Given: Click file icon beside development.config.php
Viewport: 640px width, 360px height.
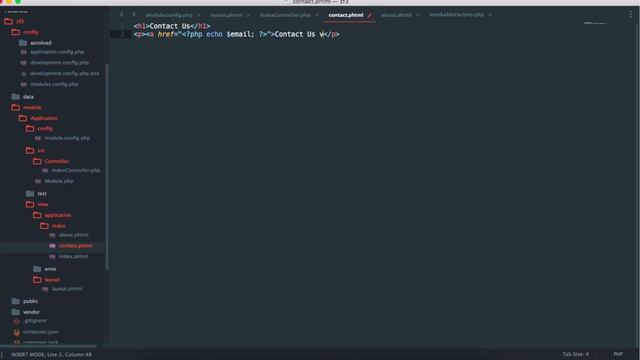Looking at the screenshot, I should pyautogui.click(x=24, y=63).
